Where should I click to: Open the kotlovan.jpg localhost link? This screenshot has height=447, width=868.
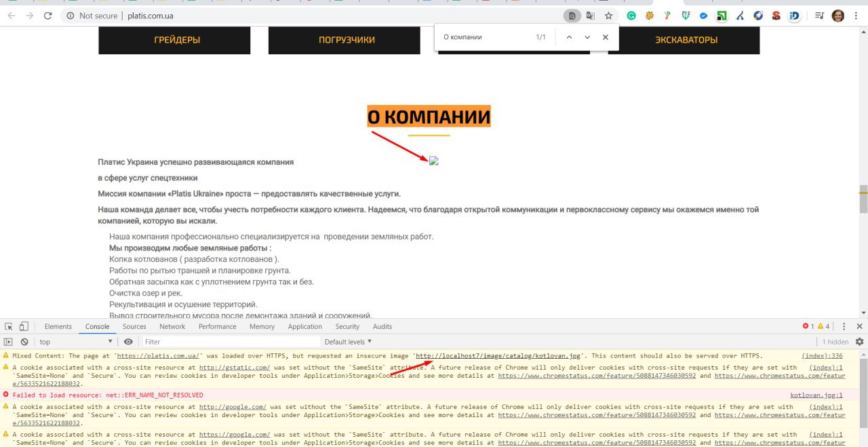click(x=499, y=355)
